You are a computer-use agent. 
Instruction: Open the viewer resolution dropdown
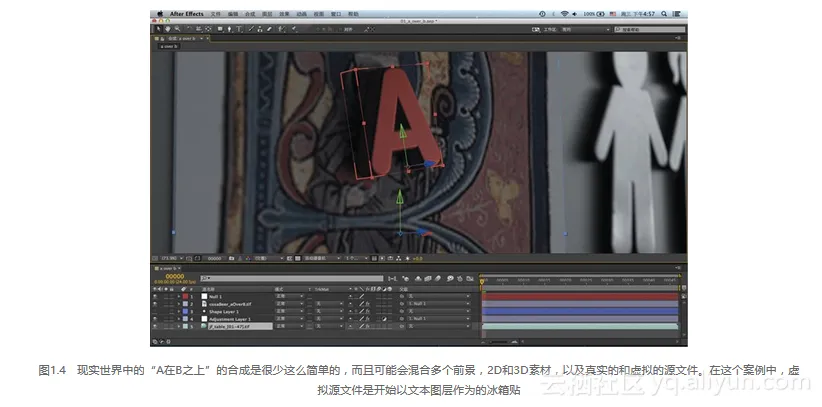pos(268,258)
